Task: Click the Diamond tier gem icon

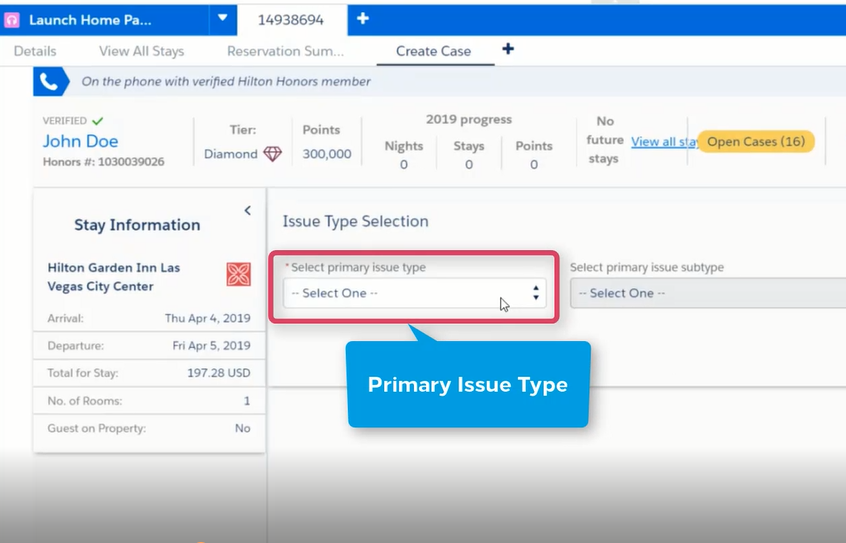Action: [x=272, y=154]
